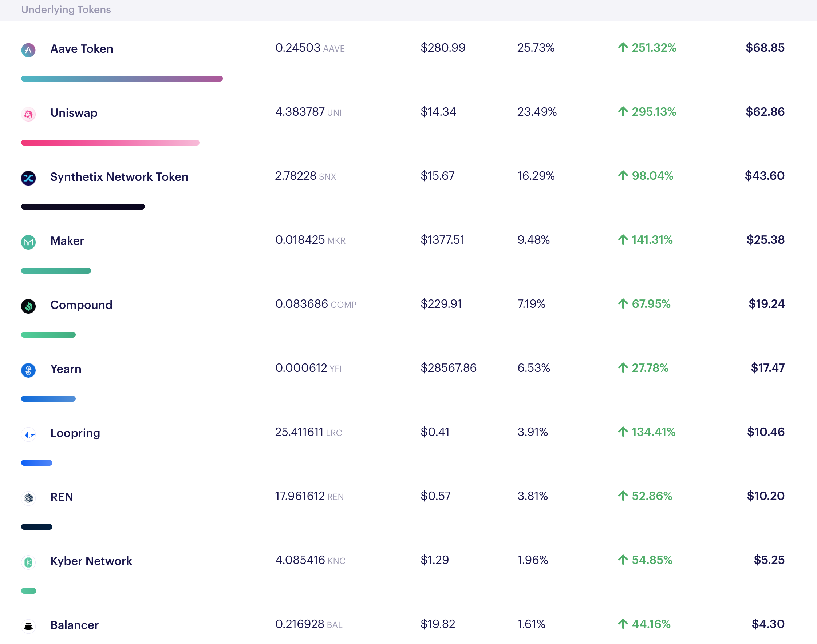The image size is (817, 644).
Task: Click the Loopring logo icon
Action: [x=28, y=434]
